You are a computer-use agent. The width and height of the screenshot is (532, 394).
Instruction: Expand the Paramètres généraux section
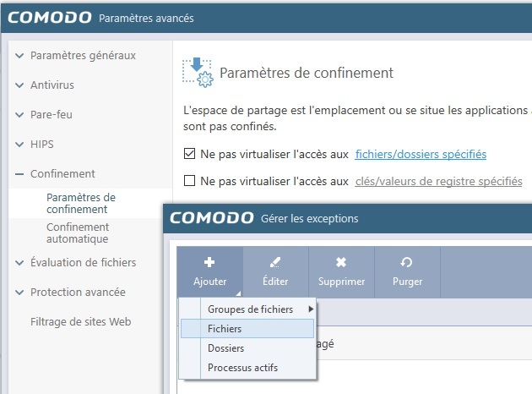tap(19, 56)
